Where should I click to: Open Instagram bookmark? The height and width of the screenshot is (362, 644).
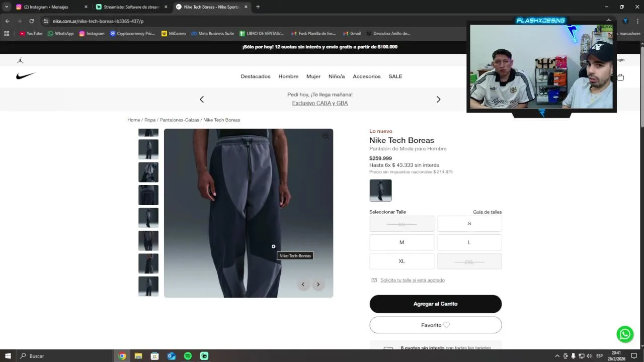pos(92,34)
